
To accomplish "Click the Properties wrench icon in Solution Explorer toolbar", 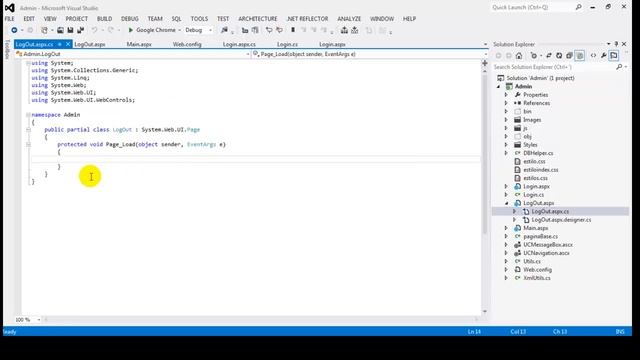I will point(604,56).
